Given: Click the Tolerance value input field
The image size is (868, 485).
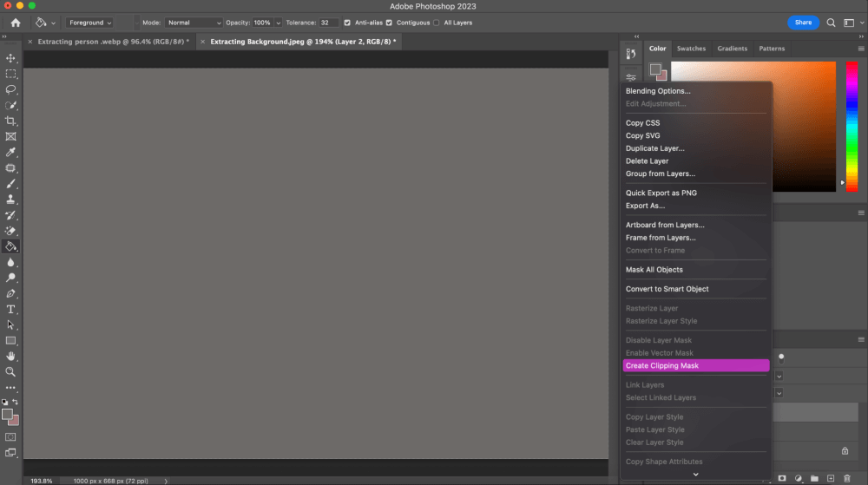Looking at the screenshot, I should coord(328,23).
